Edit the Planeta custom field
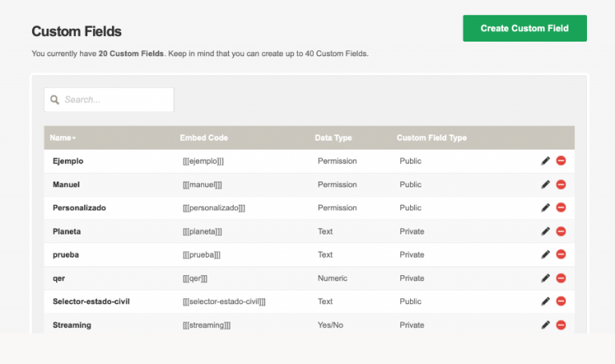Image resolution: width=615 pixels, height=364 pixels. 545,231
